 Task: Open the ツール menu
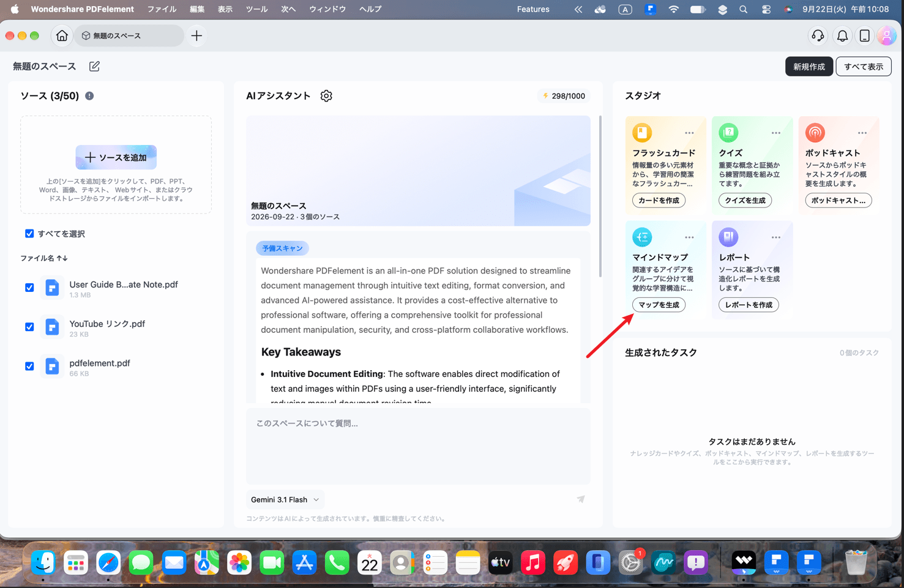(256, 9)
